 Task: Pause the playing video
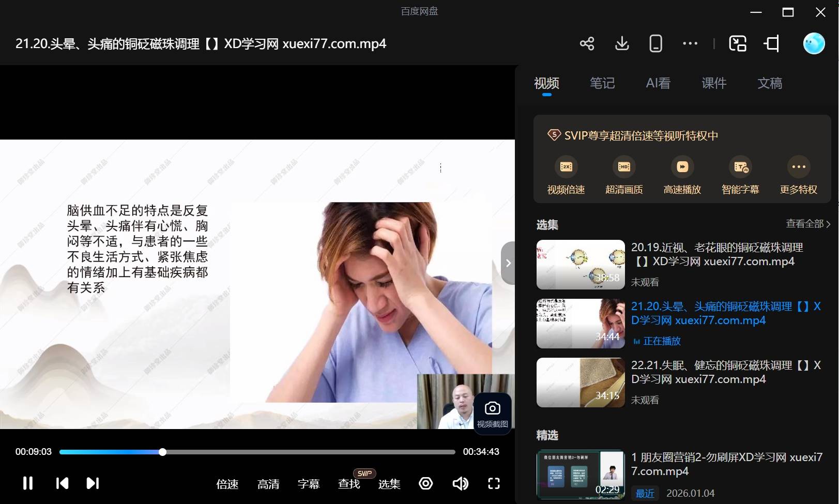point(28,483)
